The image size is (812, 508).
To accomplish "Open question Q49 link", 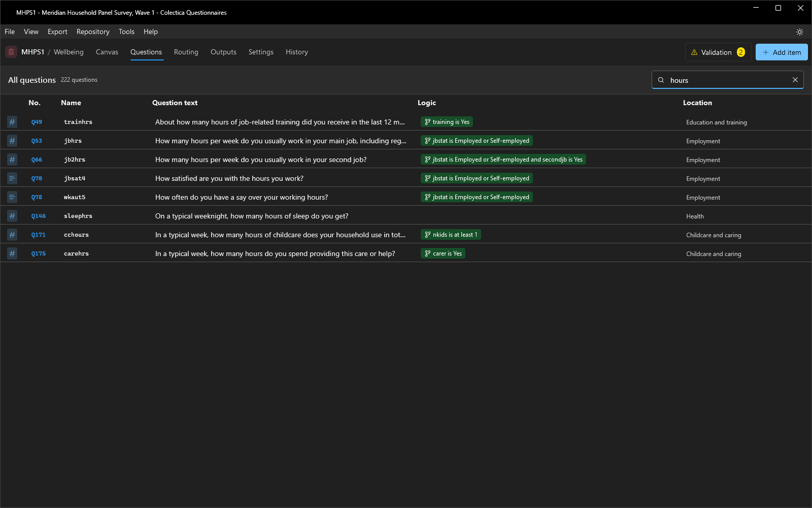I will coord(37,122).
